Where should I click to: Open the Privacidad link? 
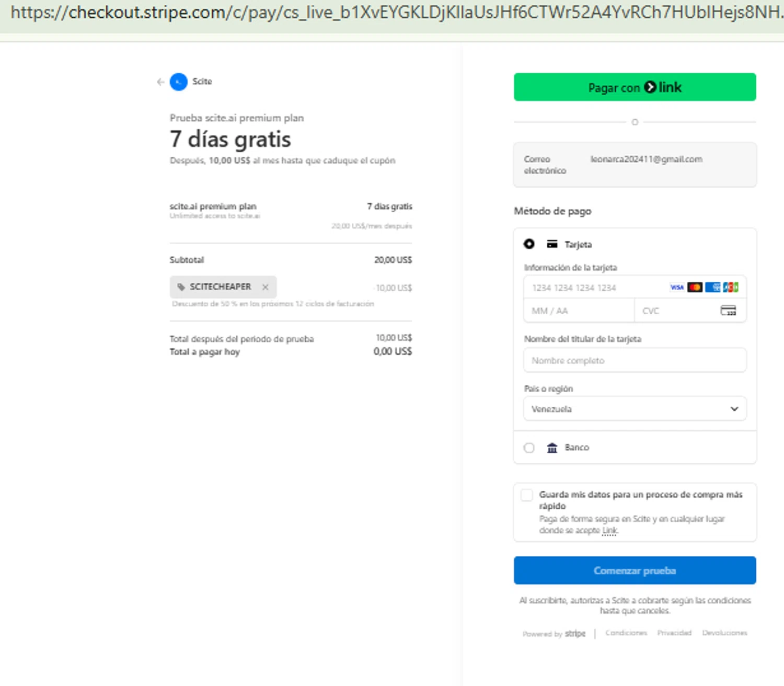click(674, 633)
